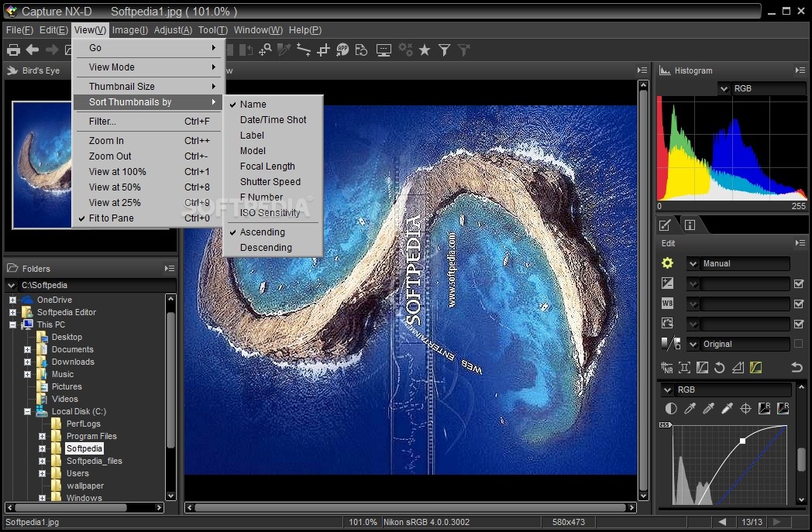
Task: Uncheck the white balance checkbox
Action: [x=799, y=304]
